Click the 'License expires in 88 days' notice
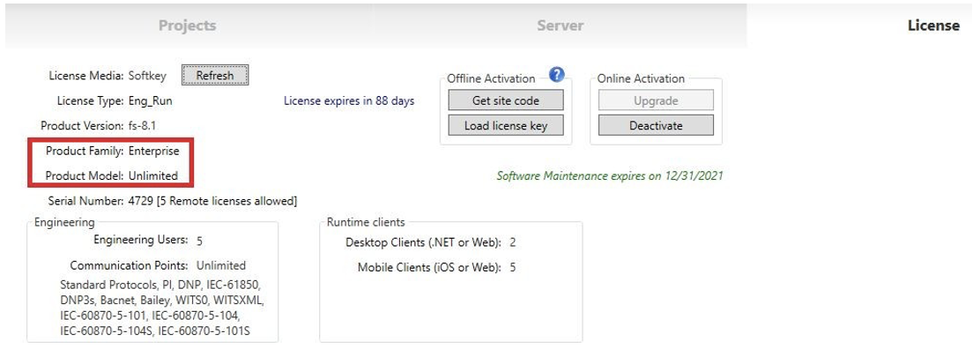980x356 pixels. pos(349,101)
